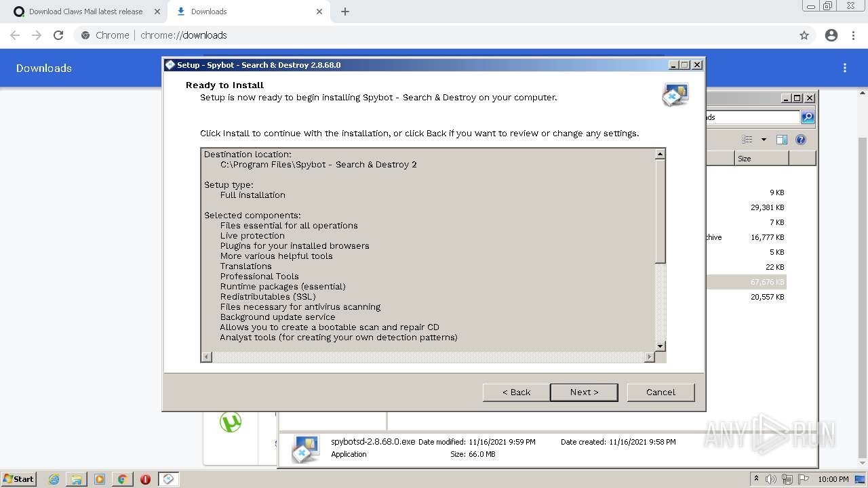Click right arrow of horizontal summary scrollbar
This screenshot has width=868, height=488.
click(x=650, y=357)
